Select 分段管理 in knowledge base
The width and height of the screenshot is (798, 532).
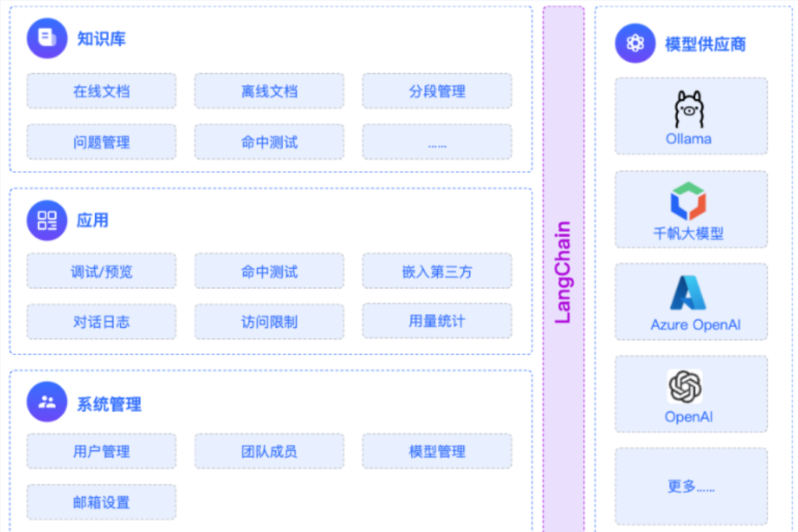(x=436, y=91)
